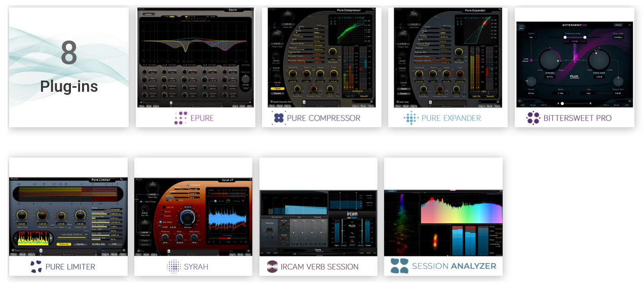Open the Ircam Verb Session screenshot thumbnail
The width and height of the screenshot is (644, 290).
coord(318,223)
